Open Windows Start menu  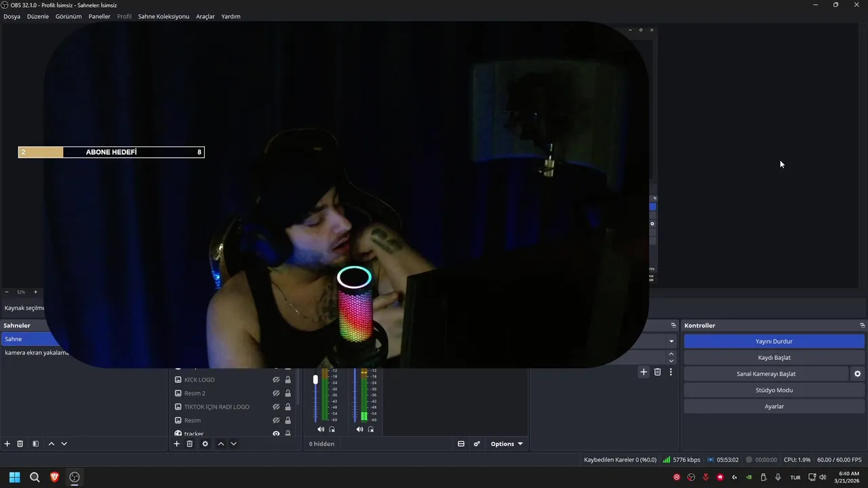point(14,477)
